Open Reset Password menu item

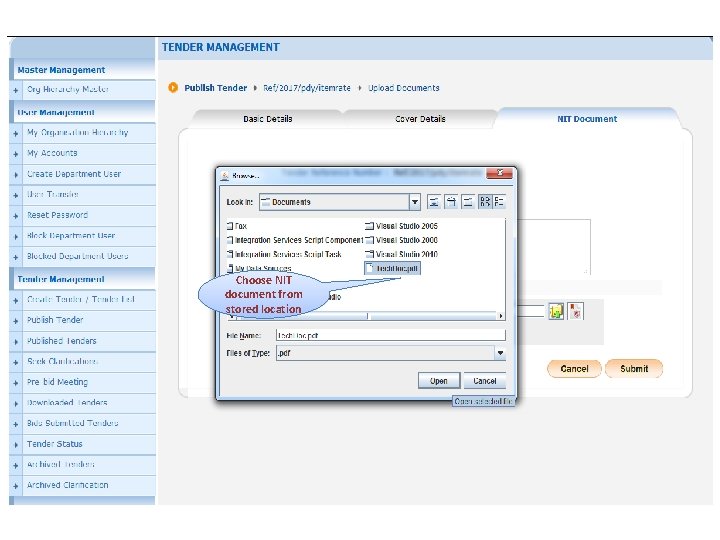coord(57,215)
